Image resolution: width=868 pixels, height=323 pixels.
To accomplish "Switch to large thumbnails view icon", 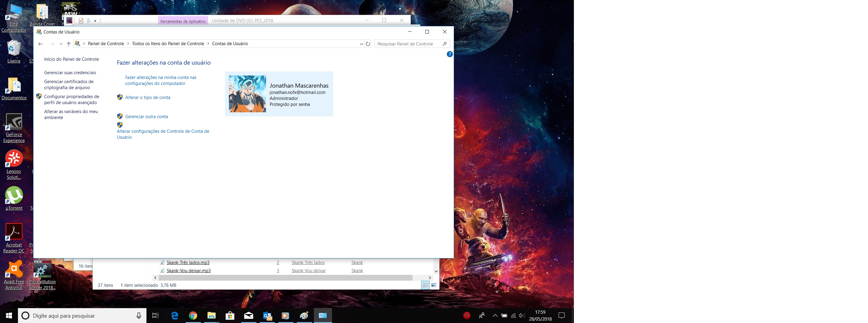I will coord(434,285).
